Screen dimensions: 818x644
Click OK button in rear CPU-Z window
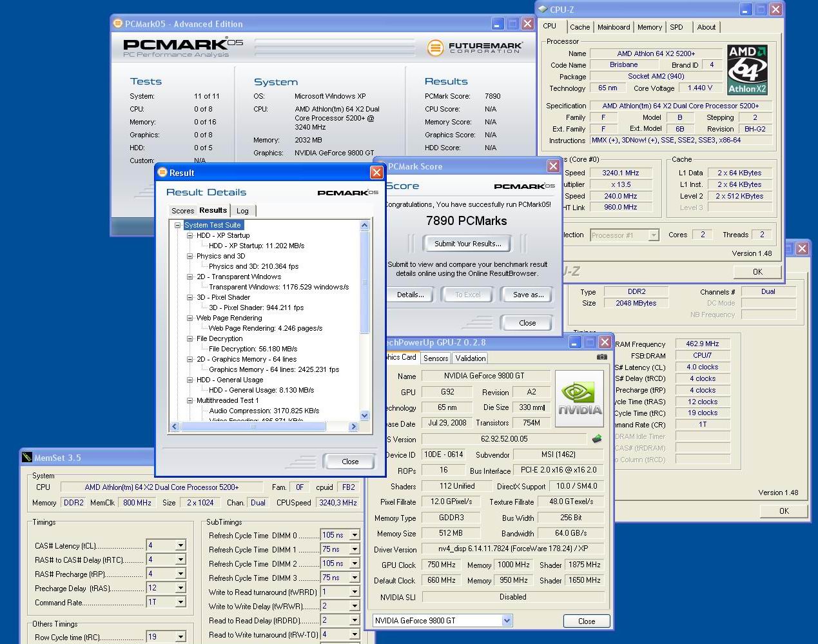pyautogui.click(x=784, y=511)
